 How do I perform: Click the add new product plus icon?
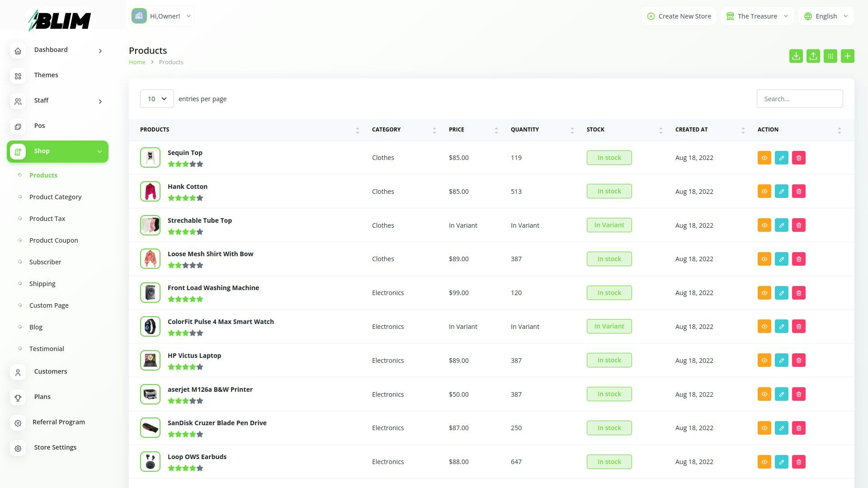pyautogui.click(x=848, y=56)
